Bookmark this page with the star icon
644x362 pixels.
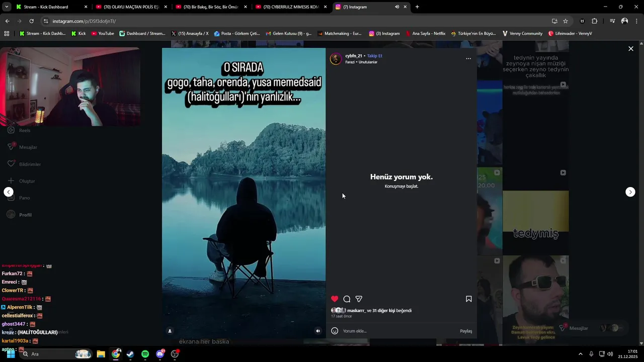click(566, 21)
